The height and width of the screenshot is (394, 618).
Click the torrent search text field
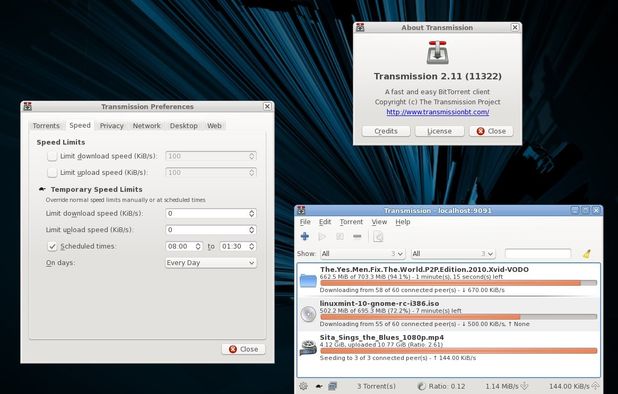coord(538,253)
